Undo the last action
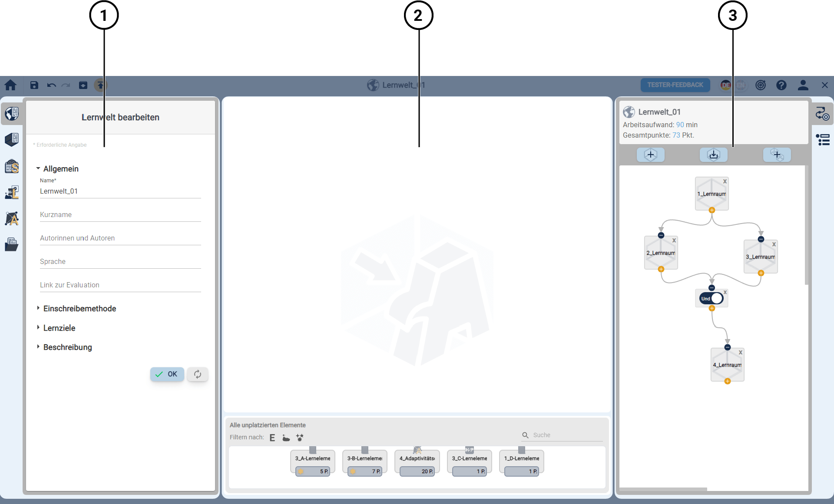This screenshot has height=504, width=834. point(51,85)
